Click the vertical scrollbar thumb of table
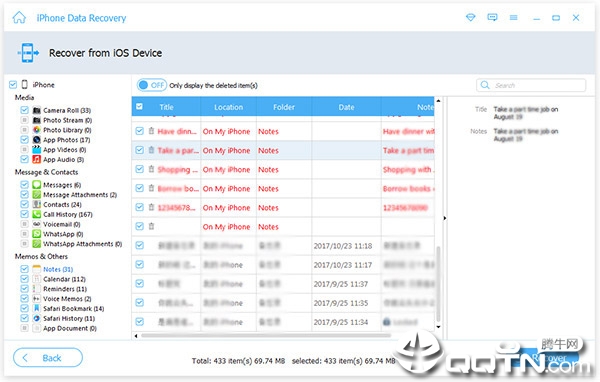The height and width of the screenshot is (382, 600). 439,283
